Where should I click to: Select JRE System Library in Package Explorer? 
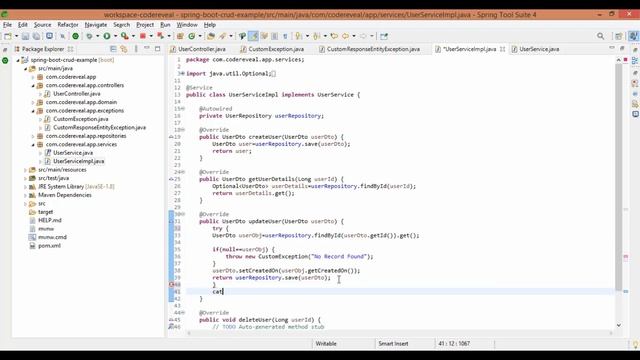(x=76, y=187)
